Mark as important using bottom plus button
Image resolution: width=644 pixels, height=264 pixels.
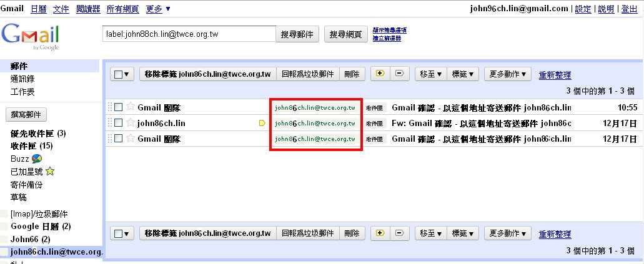tap(380, 233)
